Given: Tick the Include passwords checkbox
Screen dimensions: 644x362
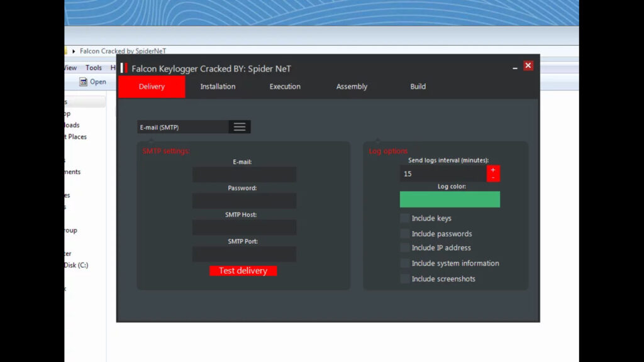Looking at the screenshot, I should click(x=405, y=234).
